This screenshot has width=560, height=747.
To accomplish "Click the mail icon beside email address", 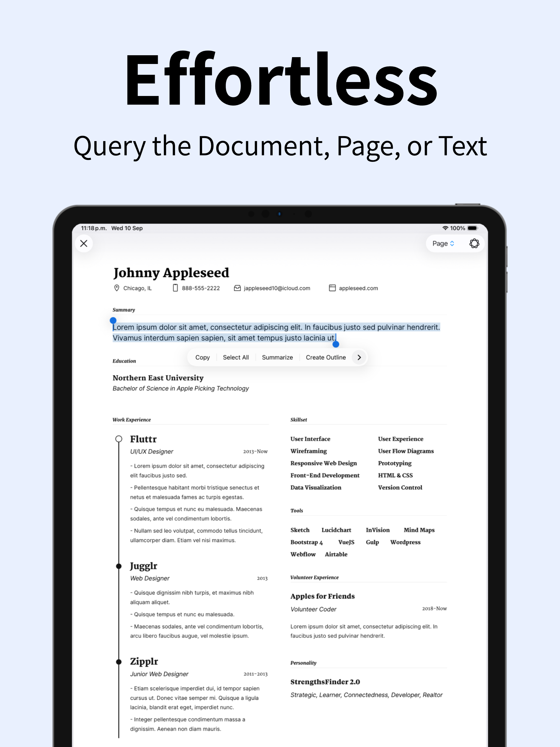I will 237,288.
